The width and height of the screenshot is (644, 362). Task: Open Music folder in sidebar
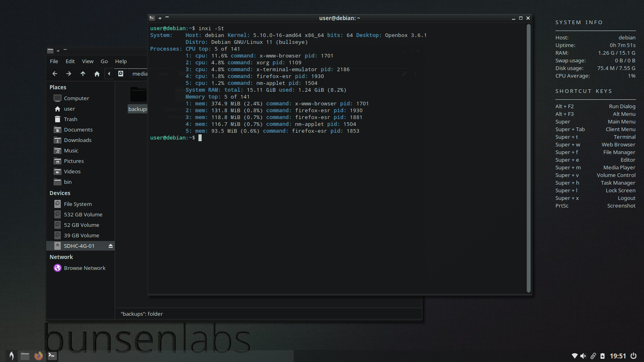(x=80, y=150)
